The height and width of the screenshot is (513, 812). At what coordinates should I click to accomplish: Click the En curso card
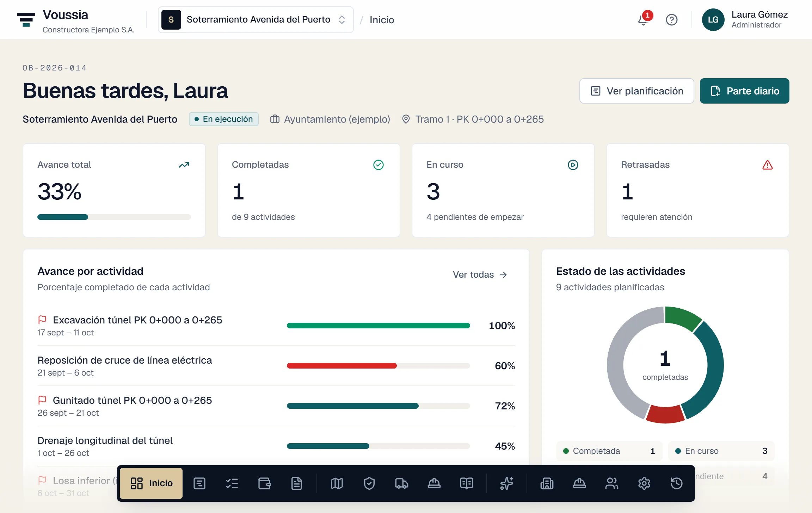point(503,190)
